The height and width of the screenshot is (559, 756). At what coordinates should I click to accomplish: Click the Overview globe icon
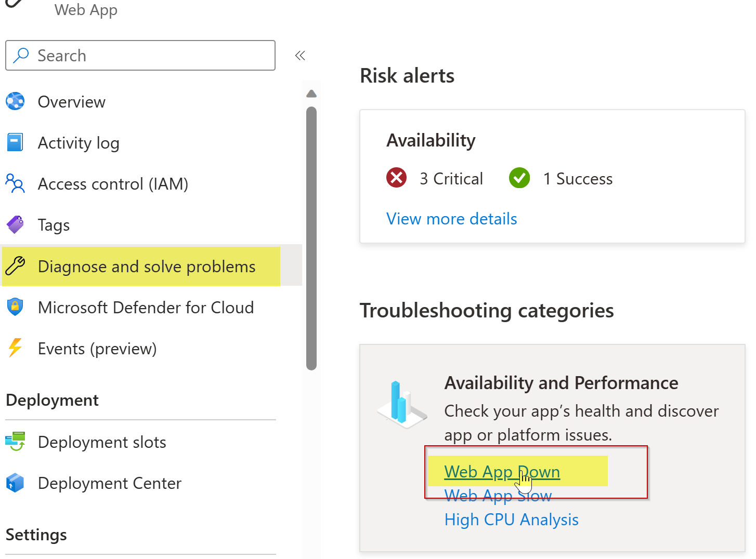point(15,101)
